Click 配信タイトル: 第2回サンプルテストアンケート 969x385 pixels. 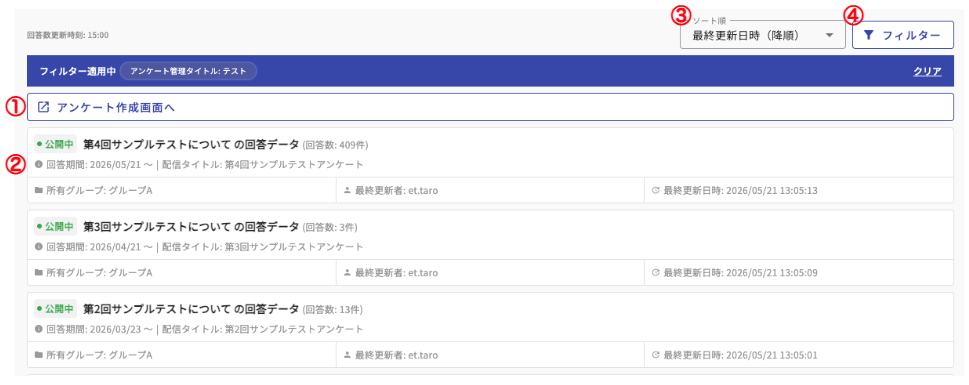(262, 329)
